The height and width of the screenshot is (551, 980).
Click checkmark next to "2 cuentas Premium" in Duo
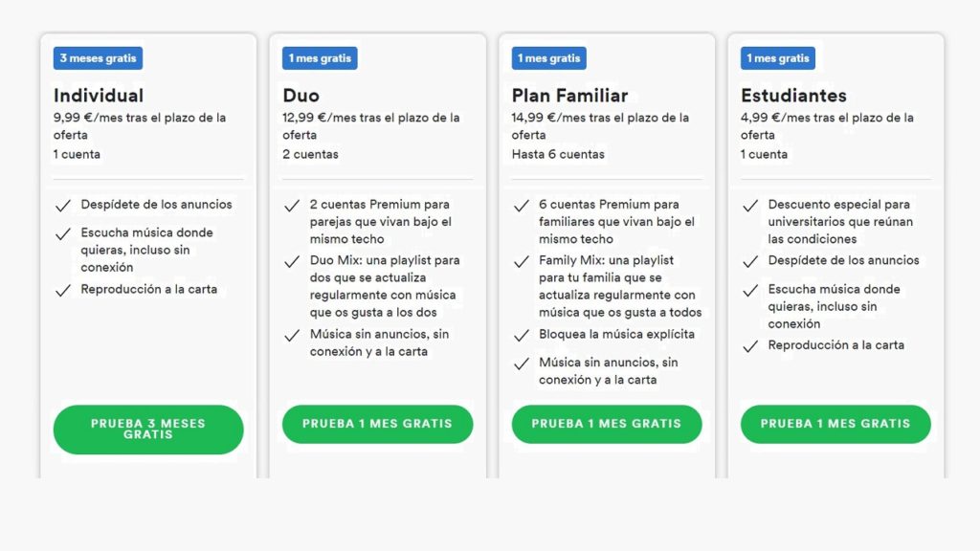pos(293,204)
